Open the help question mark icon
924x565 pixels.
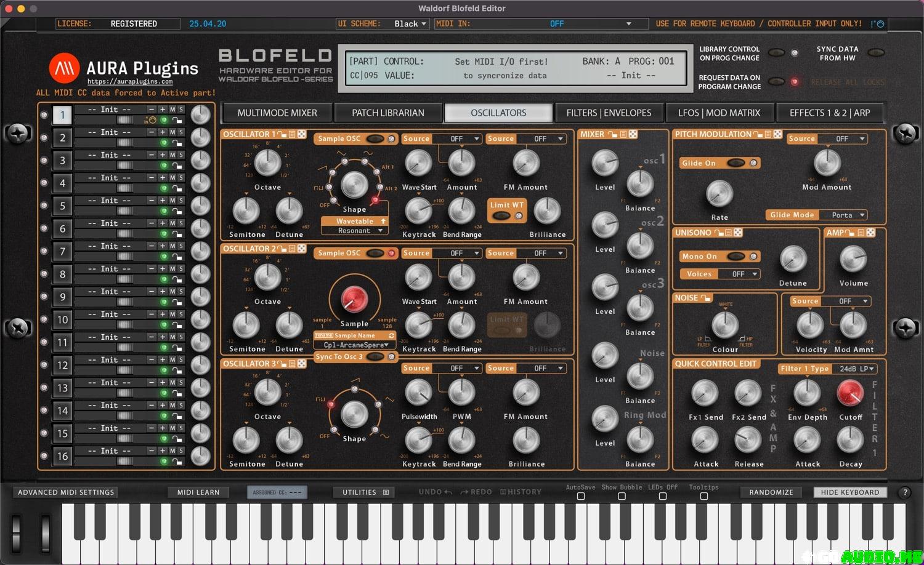pos(904,492)
